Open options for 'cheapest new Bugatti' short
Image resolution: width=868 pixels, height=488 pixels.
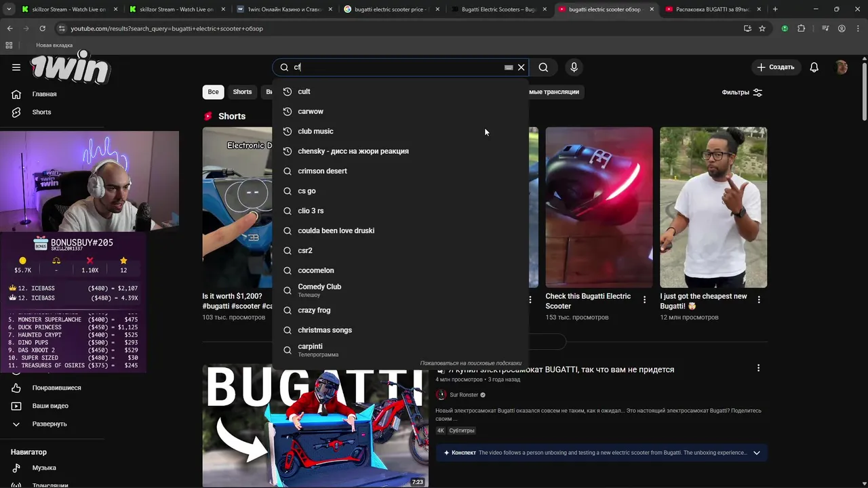(759, 300)
